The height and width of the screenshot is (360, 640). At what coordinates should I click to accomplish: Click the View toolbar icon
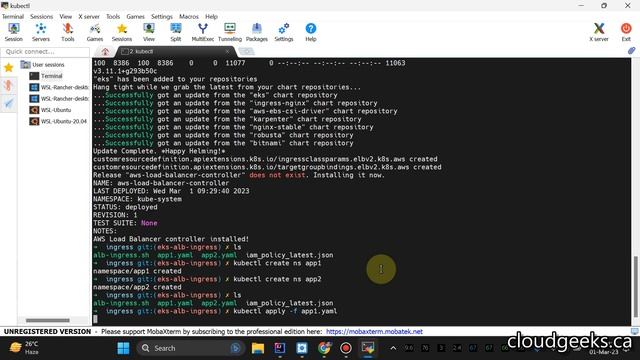point(149,32)
